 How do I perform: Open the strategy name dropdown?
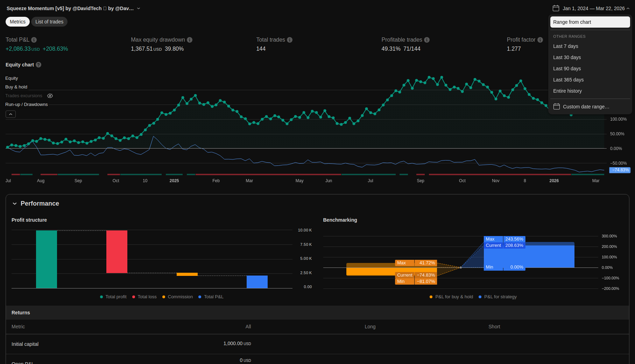139,8
